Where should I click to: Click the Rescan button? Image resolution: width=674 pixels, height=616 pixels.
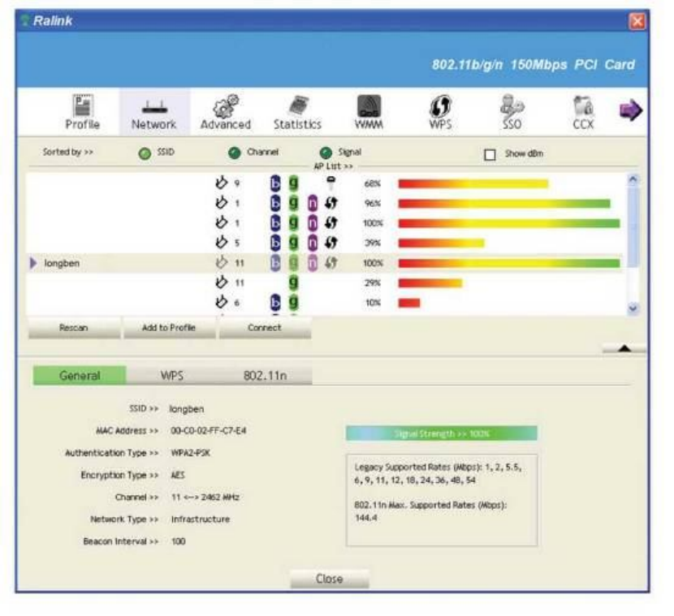point(74,328)
